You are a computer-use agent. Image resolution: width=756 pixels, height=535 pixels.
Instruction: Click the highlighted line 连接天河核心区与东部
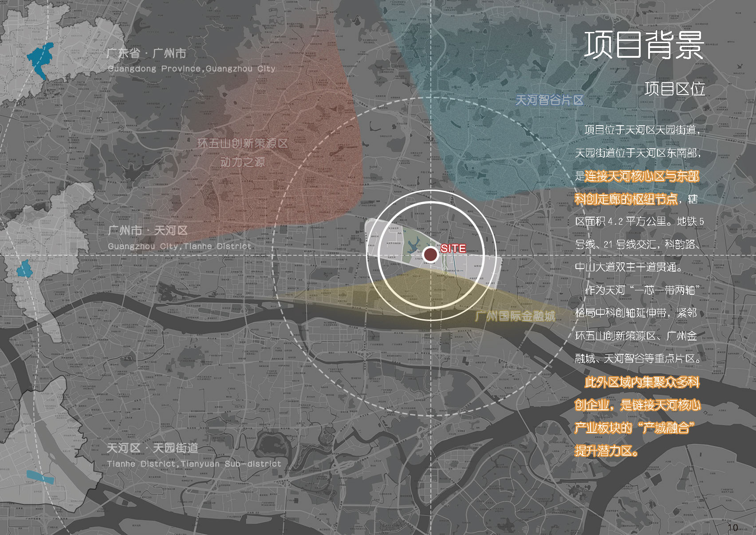pyautogui.click(x=642, y=176)
